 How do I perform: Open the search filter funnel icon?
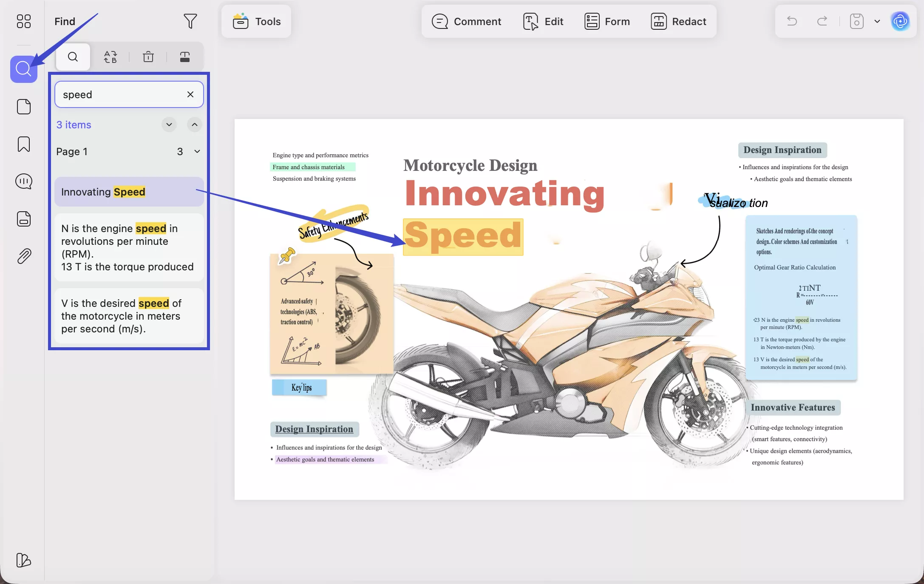(190, 21)
